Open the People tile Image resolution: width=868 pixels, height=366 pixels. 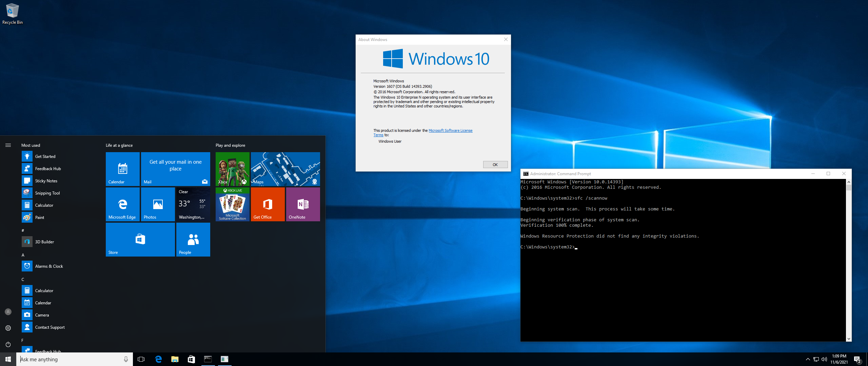(x=193, y=240)
